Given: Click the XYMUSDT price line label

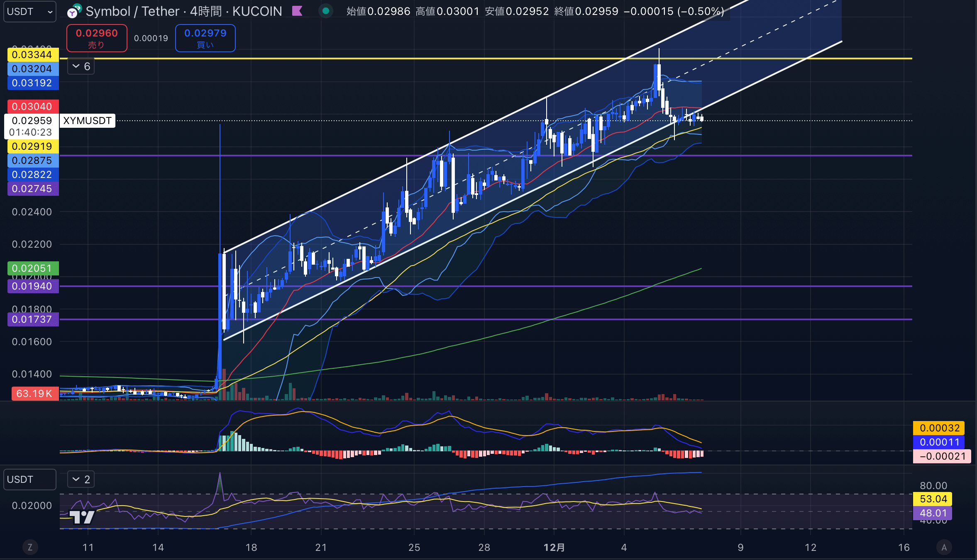Looking at the screenshot, I should (87, 121).
